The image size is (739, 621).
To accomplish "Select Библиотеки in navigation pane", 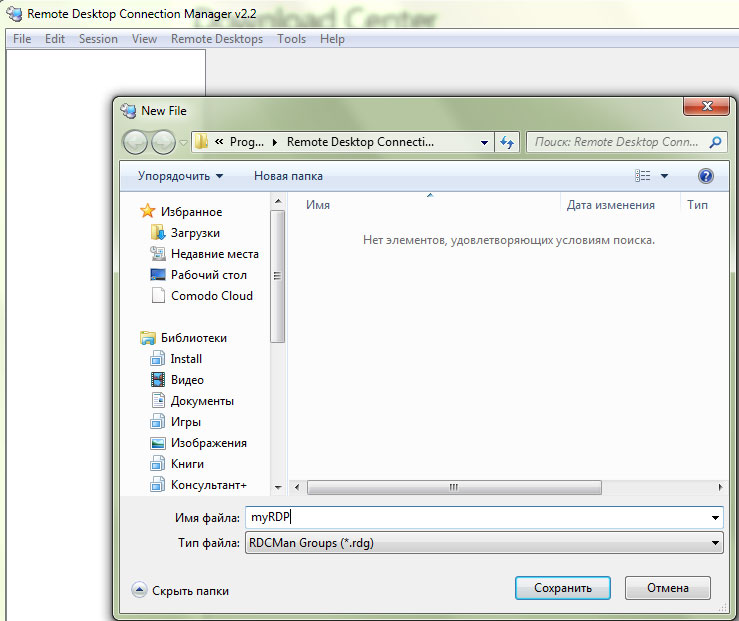I will click(x=194, y=338).
